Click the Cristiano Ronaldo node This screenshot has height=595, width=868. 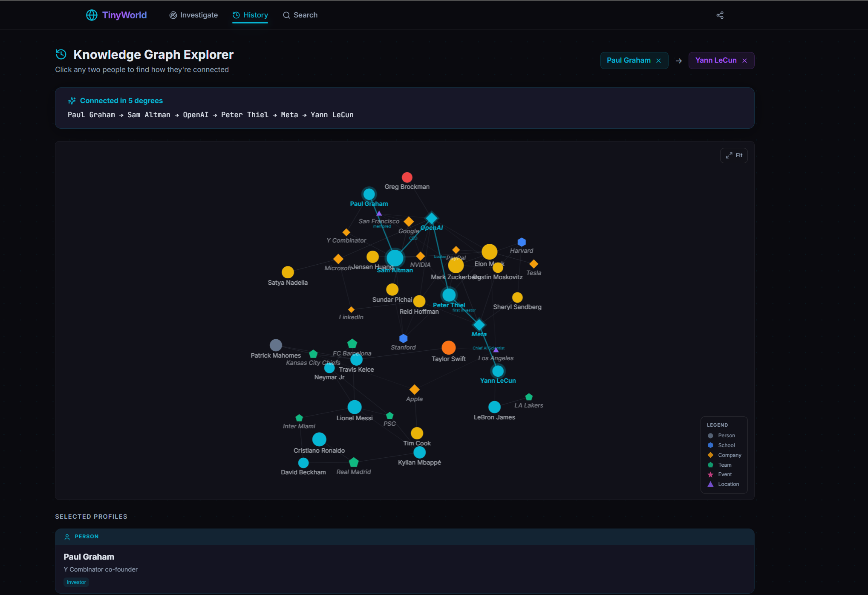coord(319,439)
